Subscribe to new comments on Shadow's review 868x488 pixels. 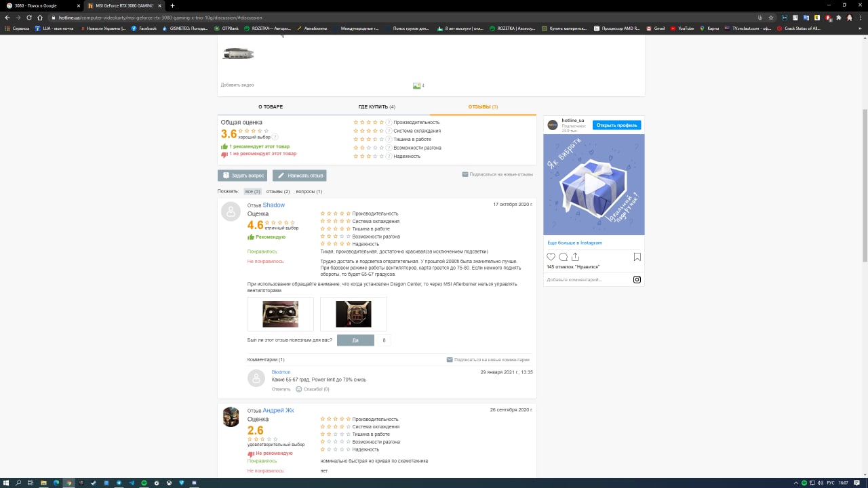pos(488,360)
